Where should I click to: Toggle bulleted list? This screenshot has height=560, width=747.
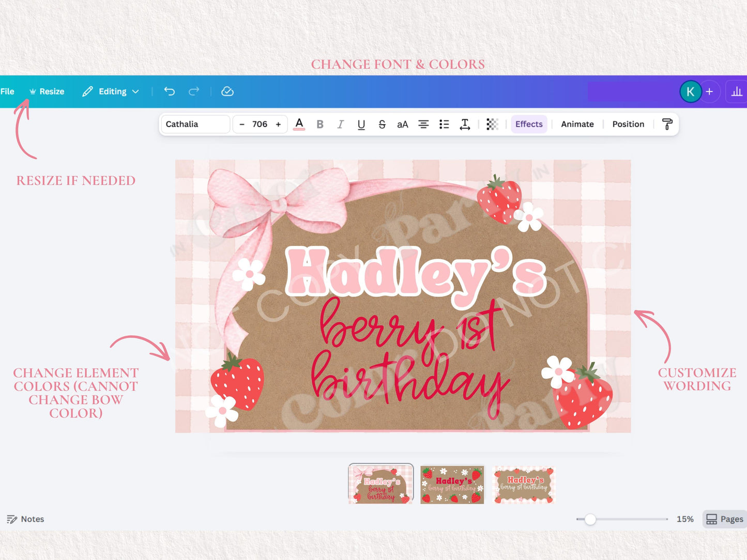(444, 124)
